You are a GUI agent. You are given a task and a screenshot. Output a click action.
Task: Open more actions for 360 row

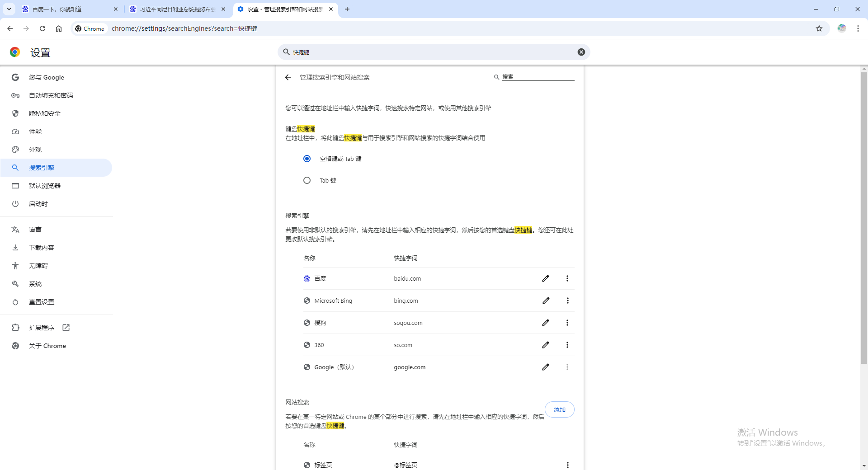[x=567, y=345]
